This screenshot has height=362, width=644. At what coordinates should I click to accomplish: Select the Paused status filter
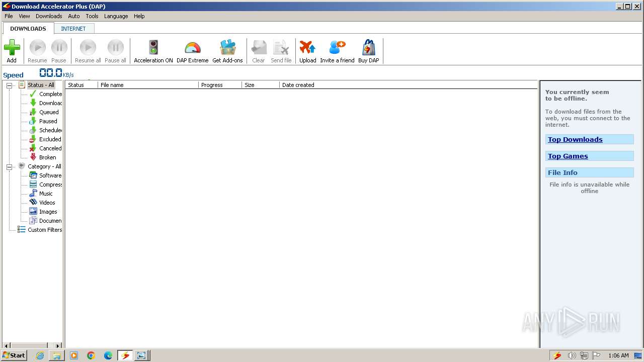(x=48, y=121)
